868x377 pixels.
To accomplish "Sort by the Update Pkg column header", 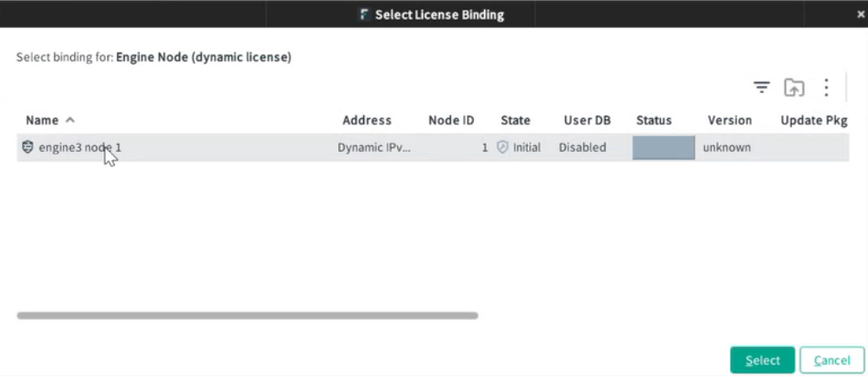I will (814, 120).
